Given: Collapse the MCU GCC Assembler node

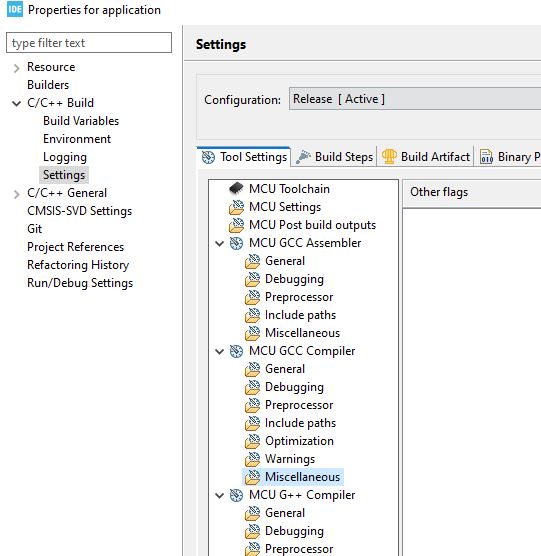Looking at the screenshot, I should [x=219, y=244].
